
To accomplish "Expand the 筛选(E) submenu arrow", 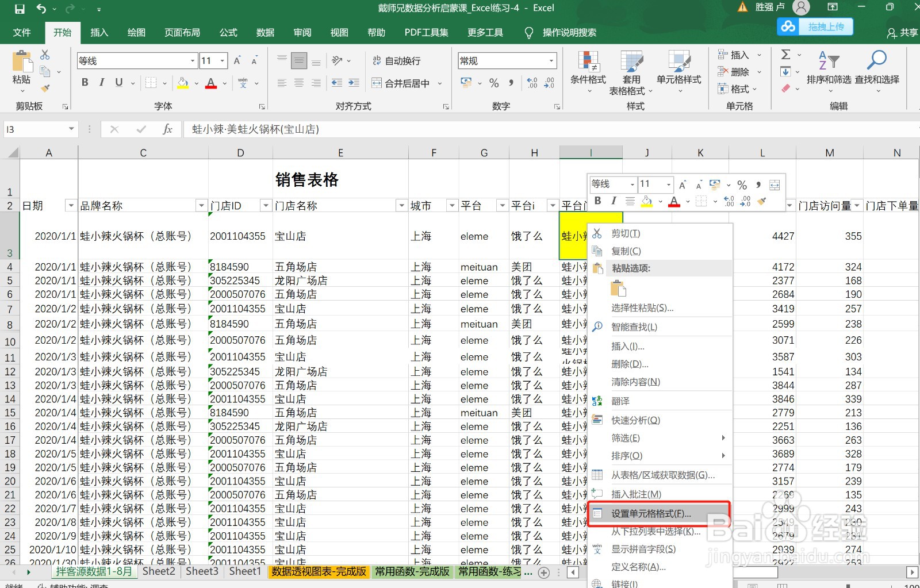I will click(x=723, y=438).
